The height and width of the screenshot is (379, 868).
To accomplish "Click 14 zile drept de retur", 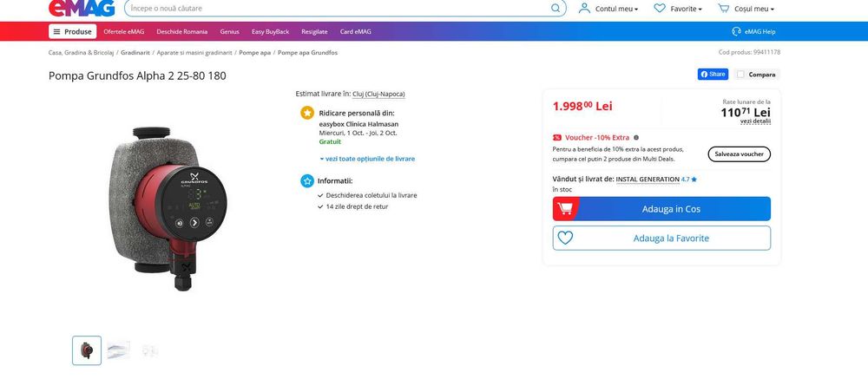I will tap(357, 206).
